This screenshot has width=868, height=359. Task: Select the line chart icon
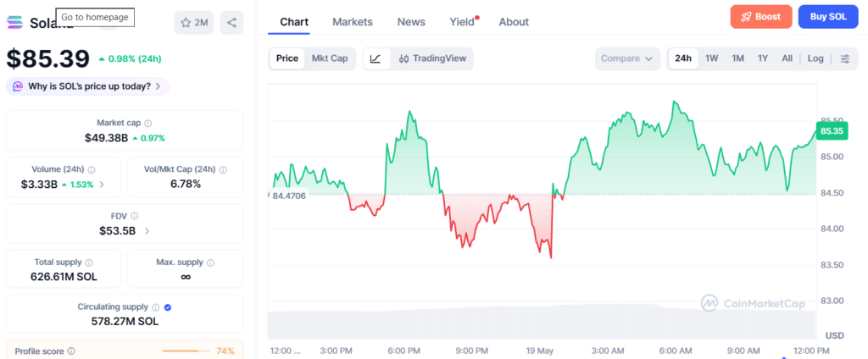(x=376, y=58)
